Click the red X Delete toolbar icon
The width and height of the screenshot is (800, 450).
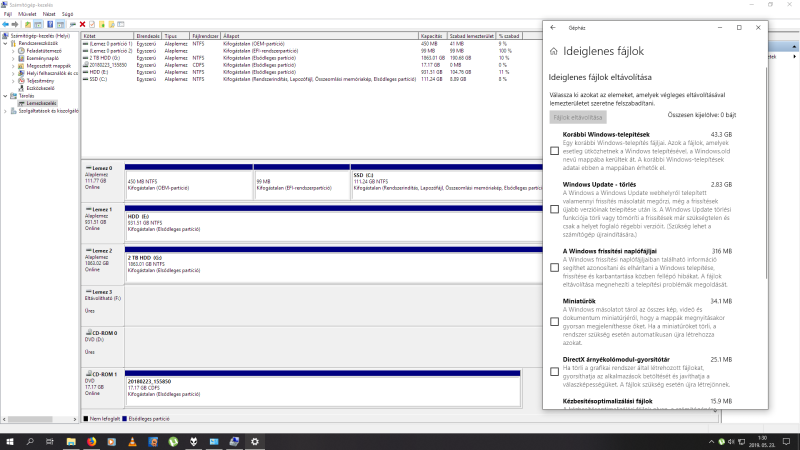pos(83,24)
